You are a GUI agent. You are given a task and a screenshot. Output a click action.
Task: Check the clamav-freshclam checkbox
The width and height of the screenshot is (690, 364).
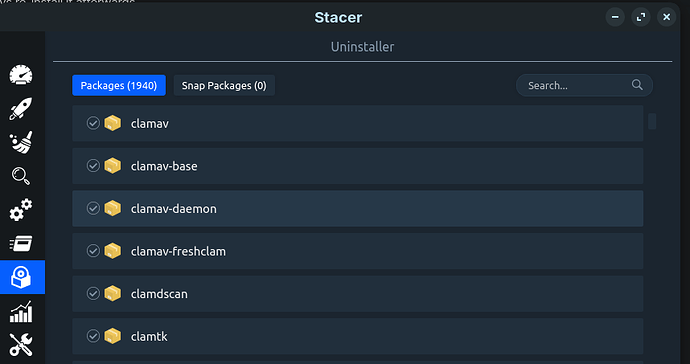coord(93,251)
